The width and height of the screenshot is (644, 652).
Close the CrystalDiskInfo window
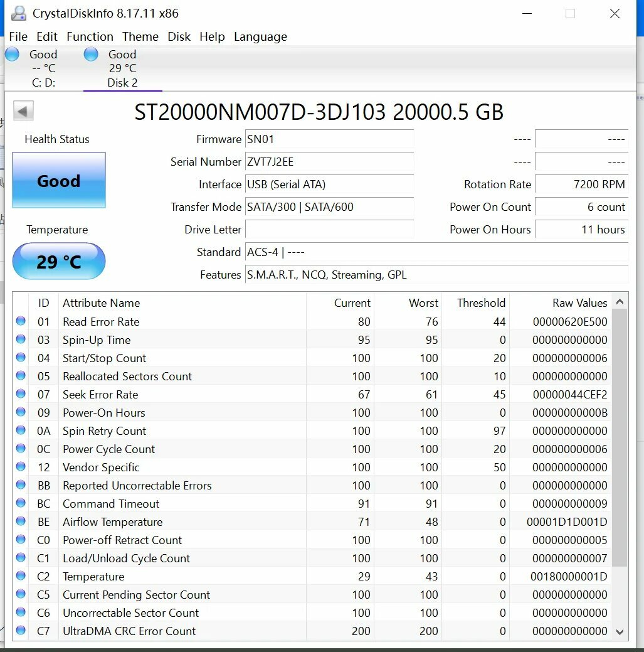(x=615, y=13)
